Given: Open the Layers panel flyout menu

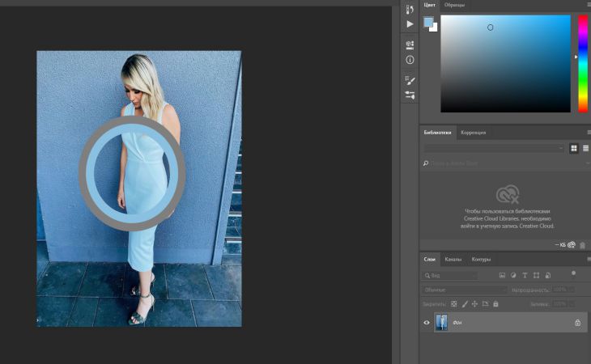Looking at the screenshot, I should coord(589,260).
